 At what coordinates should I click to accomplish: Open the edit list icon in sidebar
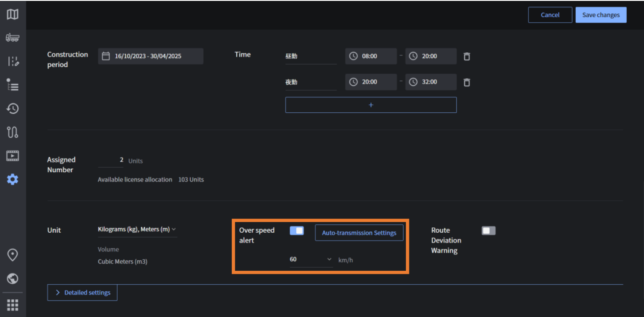12,61
